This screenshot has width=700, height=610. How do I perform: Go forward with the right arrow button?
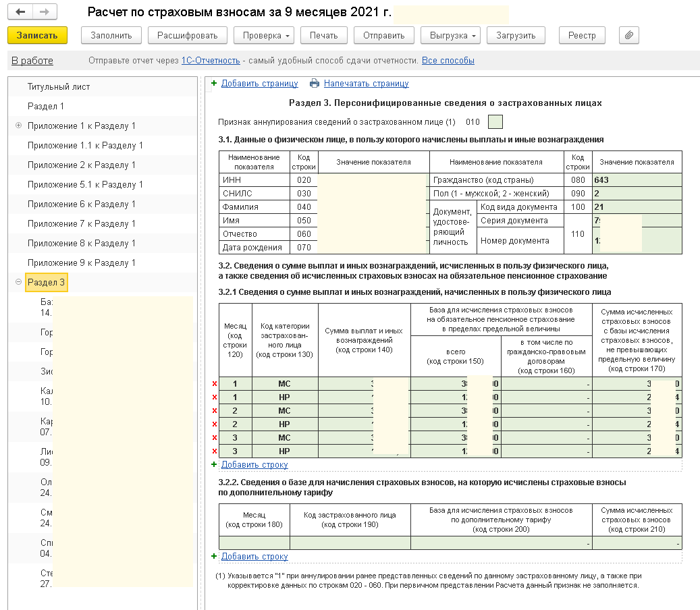(x=45, y=12)
